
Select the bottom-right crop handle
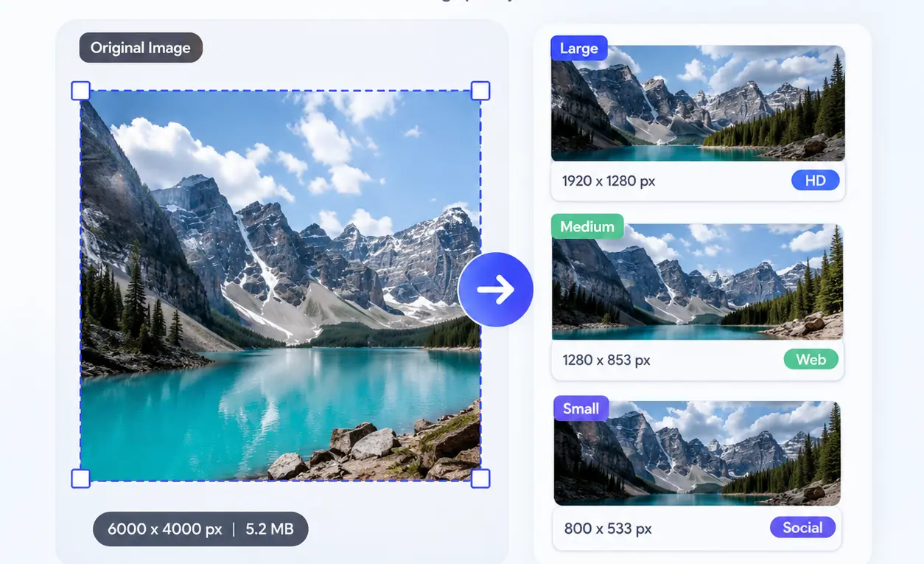point(480,478)
